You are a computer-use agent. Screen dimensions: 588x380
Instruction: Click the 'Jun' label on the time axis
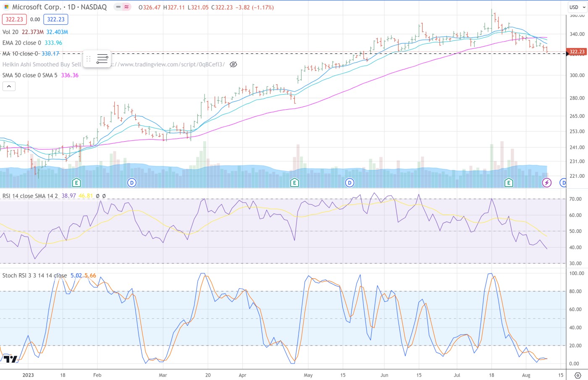click(x=384, y=375)
